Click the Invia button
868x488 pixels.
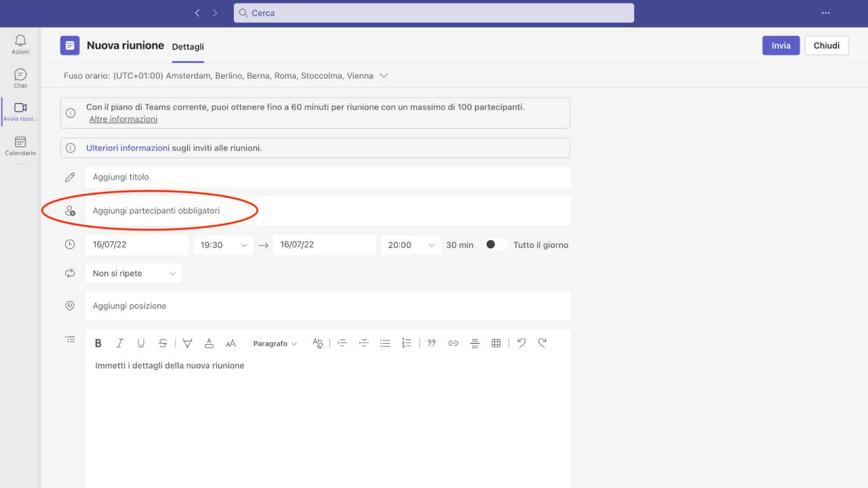pyautogui.click(x=781, y=45)
